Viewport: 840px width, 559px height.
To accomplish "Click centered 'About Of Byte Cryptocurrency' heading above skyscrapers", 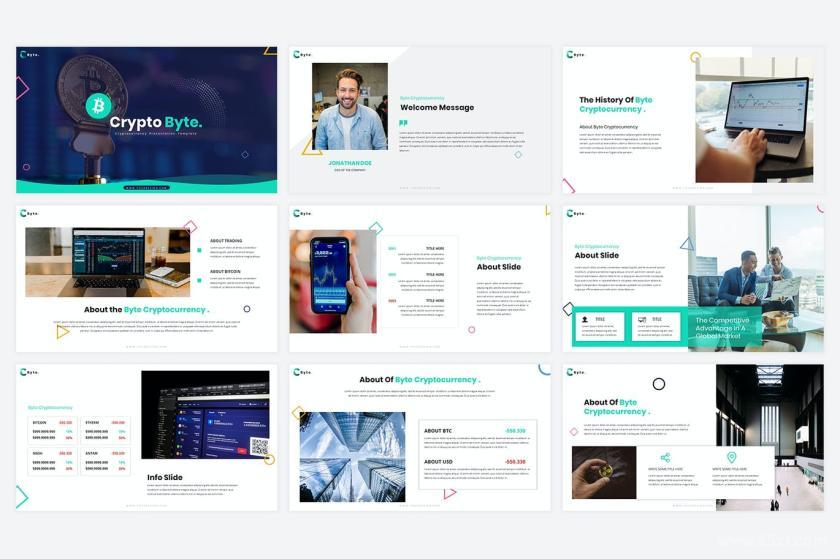I will [x=420, y=379].
